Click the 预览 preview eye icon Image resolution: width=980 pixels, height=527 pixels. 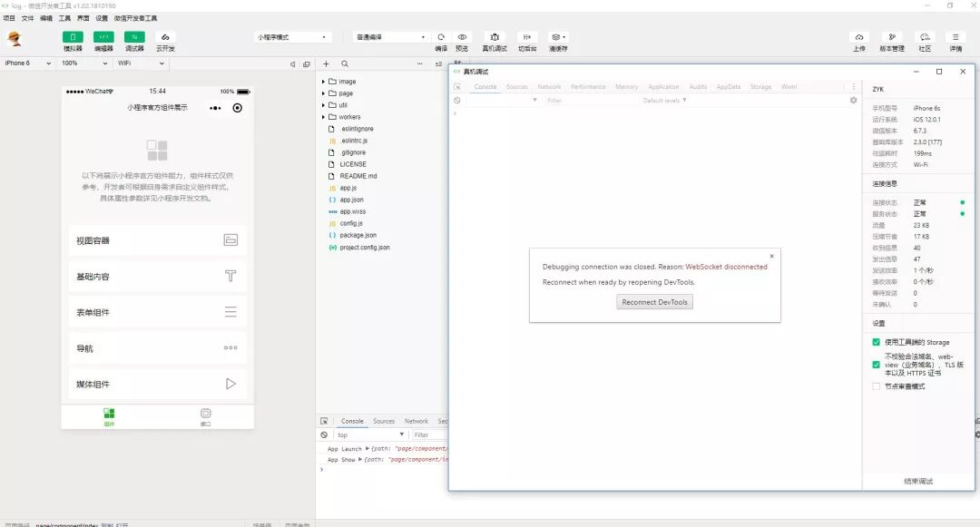point(462,37)
